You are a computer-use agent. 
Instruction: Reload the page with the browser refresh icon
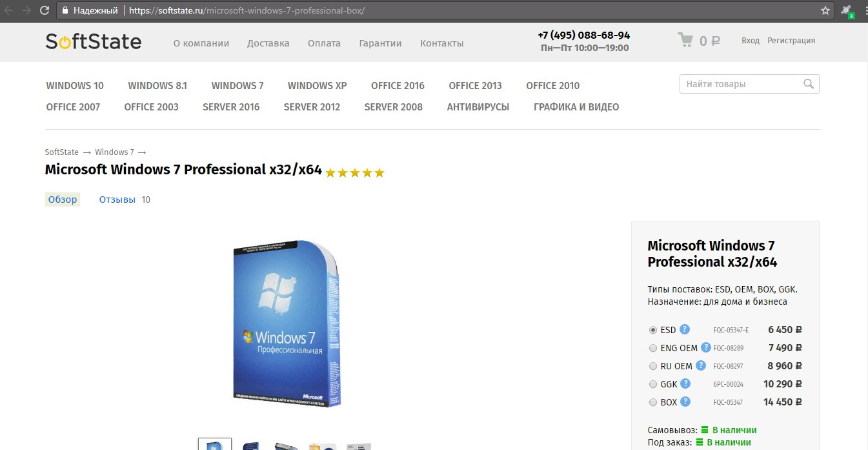point(44,10)
